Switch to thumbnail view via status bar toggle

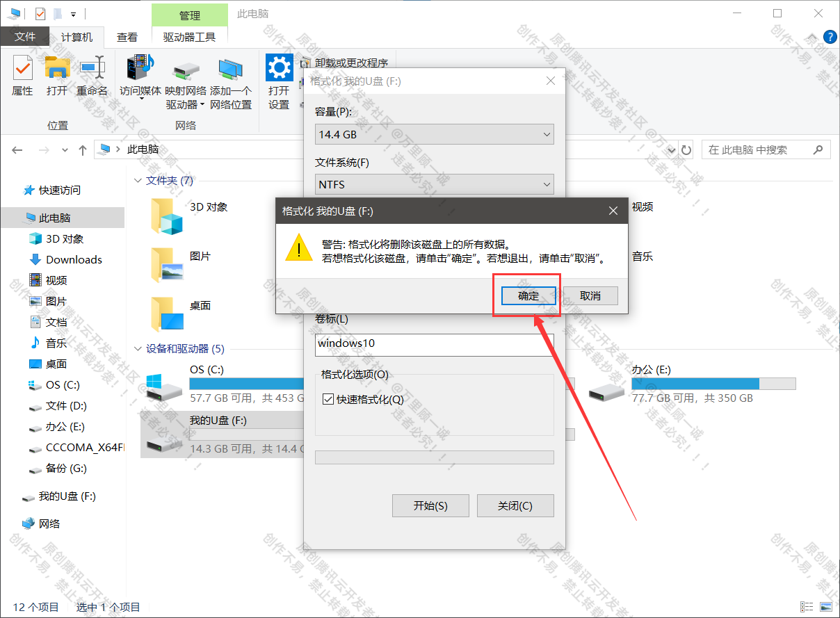tap(826, 606)
